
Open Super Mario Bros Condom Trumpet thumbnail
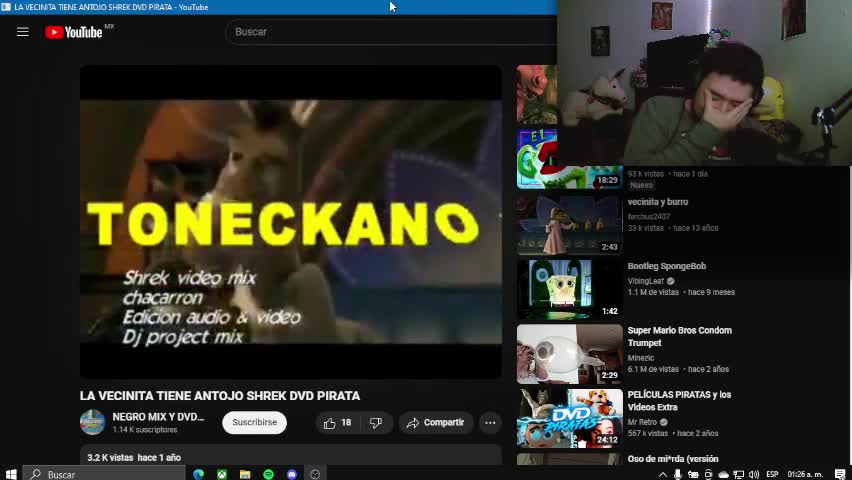tap(569, 353)
